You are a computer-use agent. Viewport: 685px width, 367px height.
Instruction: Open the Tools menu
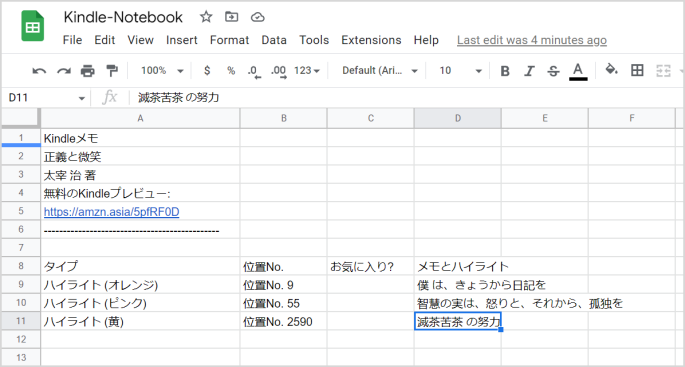(x=314, y=40)
